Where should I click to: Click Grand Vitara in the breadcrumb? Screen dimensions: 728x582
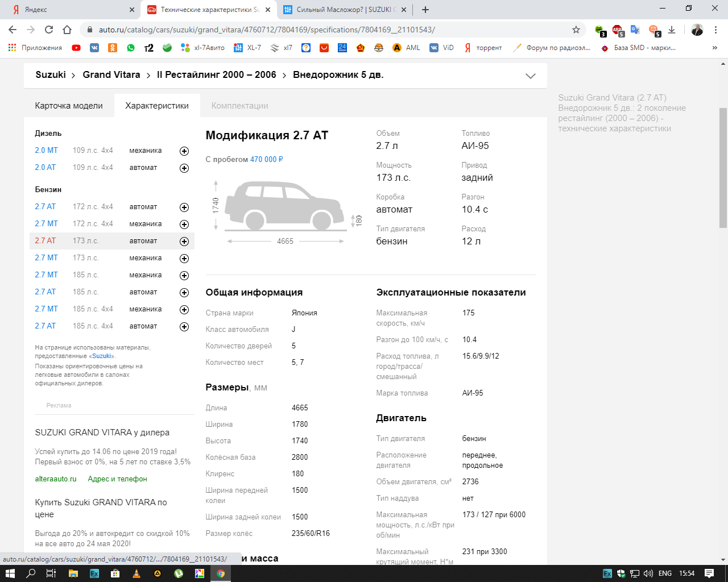point(111,74)
